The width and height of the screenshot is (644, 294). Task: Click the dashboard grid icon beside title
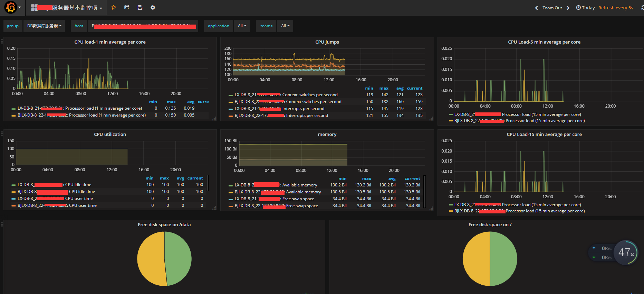34,8
